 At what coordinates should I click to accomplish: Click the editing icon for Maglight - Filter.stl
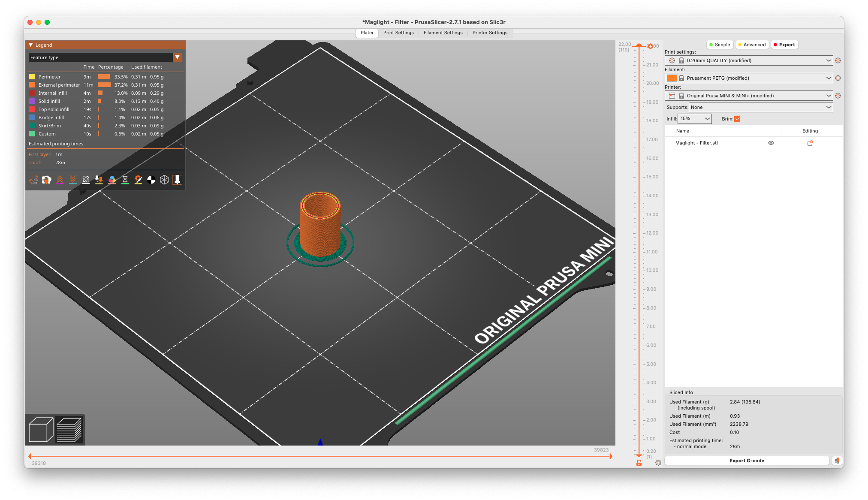(810, 143)
